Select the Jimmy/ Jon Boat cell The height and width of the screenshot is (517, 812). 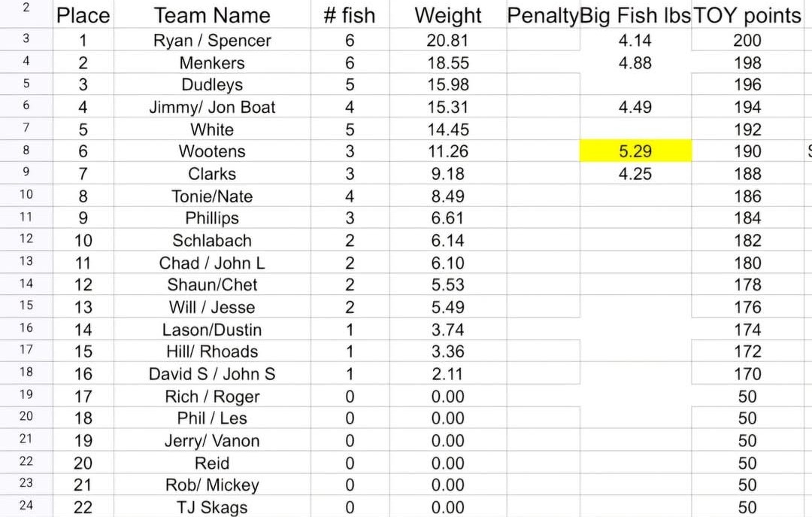(x=212, y=108)
